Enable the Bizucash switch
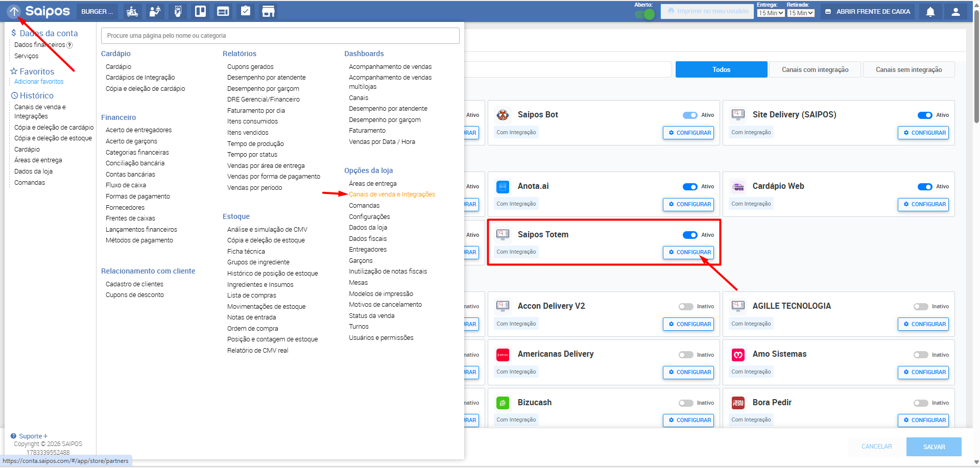 point(686,403)
